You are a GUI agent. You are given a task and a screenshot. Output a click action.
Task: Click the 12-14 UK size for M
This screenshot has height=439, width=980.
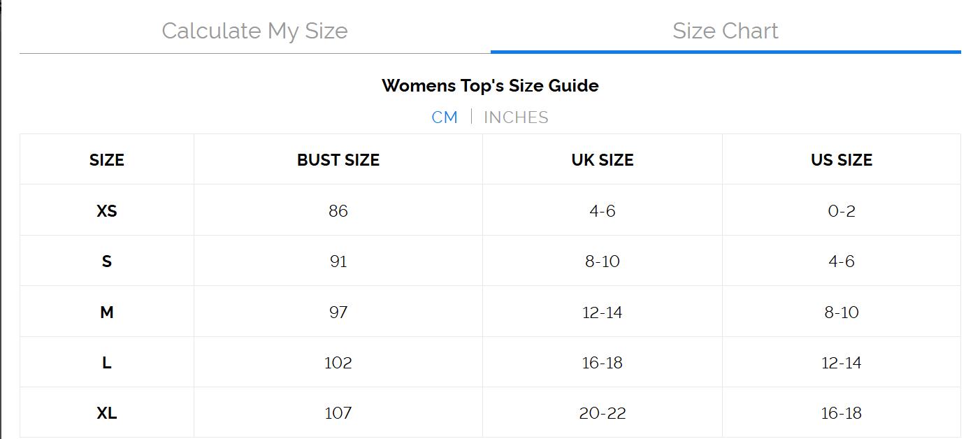click(602, 312)
